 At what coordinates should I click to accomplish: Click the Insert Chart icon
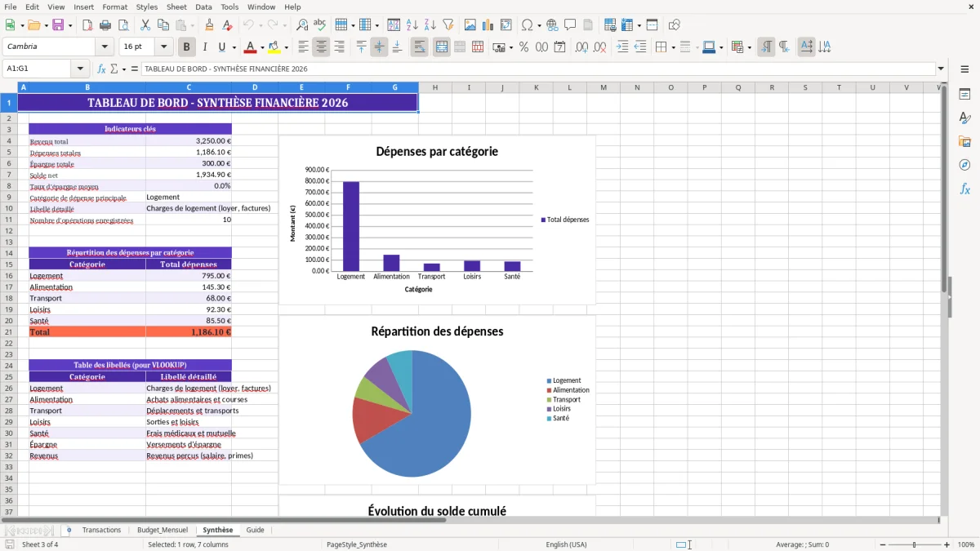488,25
